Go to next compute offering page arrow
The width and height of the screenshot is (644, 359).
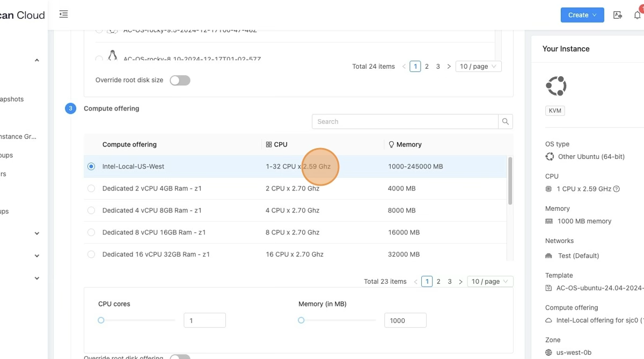[x=460, y=282]
